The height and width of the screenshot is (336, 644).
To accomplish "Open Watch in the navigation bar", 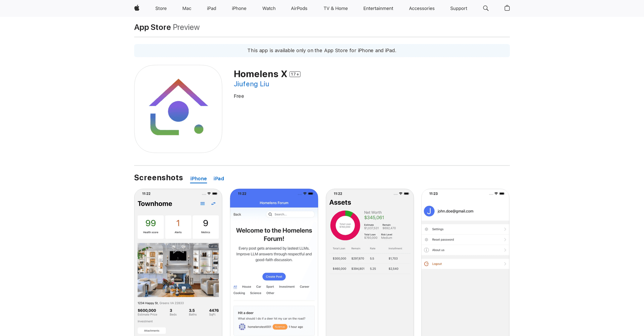I will pyautogui.click(x=269, y=8).
